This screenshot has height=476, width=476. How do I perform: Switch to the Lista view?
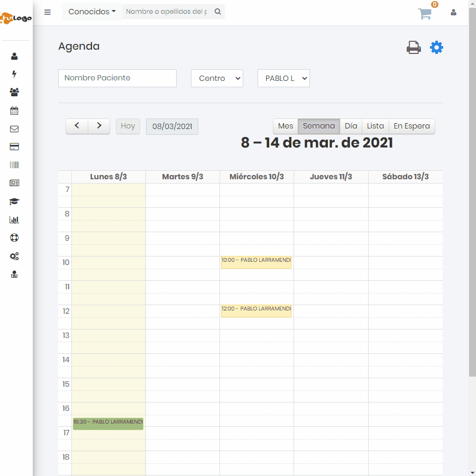(376, 126)
